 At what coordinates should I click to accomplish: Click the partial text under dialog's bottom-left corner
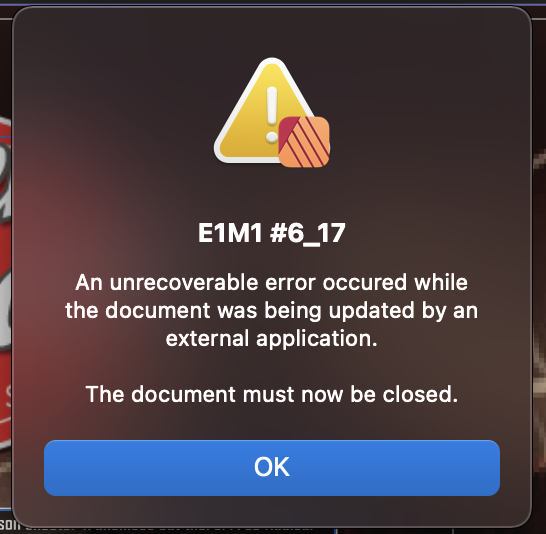point(9,524)
